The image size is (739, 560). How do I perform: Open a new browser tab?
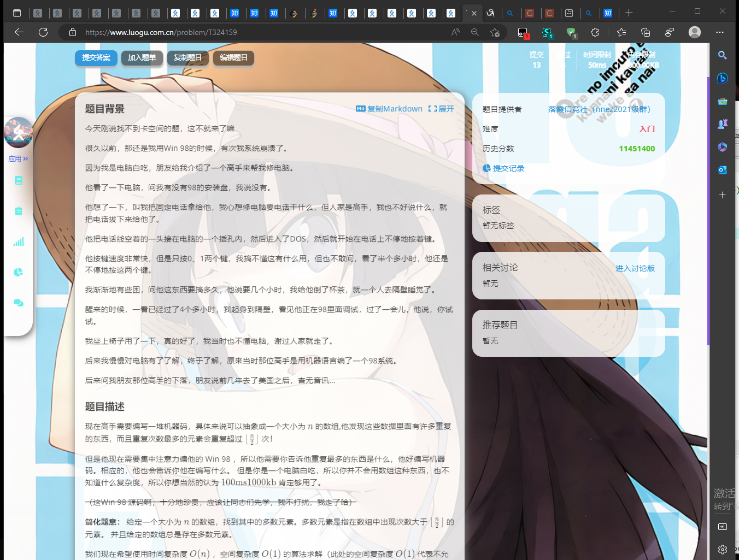click(629, 13)
